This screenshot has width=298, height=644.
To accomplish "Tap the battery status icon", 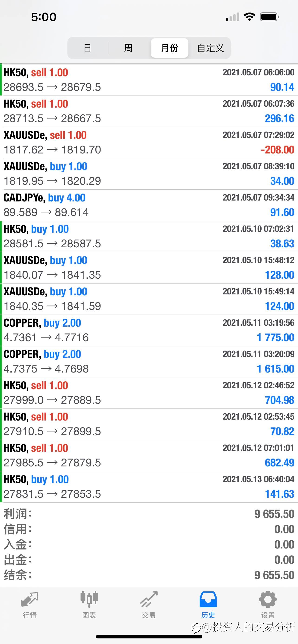I will [x=269, y=17].
